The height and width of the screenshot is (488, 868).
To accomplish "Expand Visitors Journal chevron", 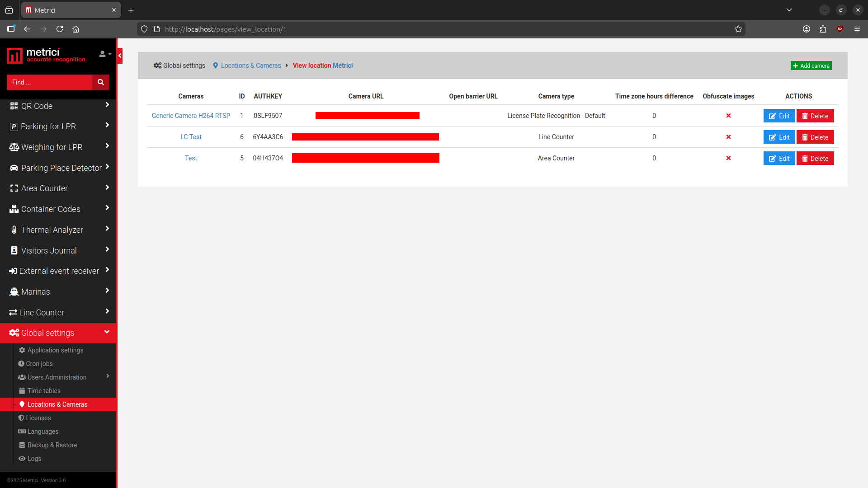I will click(107, 249).
